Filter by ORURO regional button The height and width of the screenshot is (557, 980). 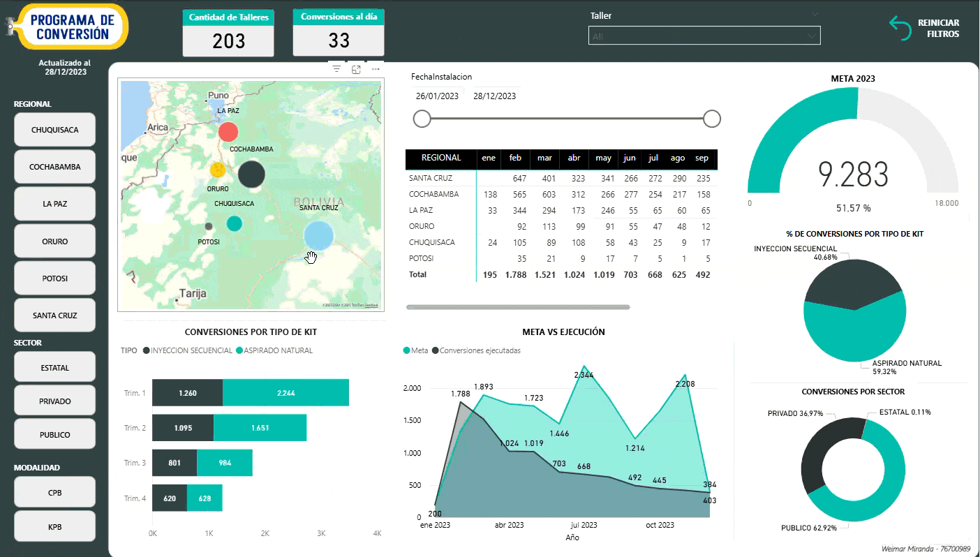pyautogui.click(x=55, y=242)
